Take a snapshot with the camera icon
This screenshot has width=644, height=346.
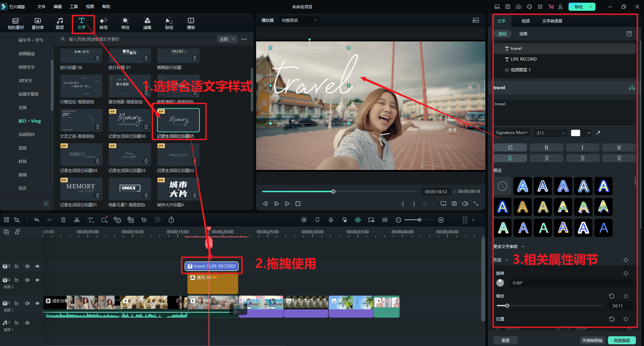(454, 204)
